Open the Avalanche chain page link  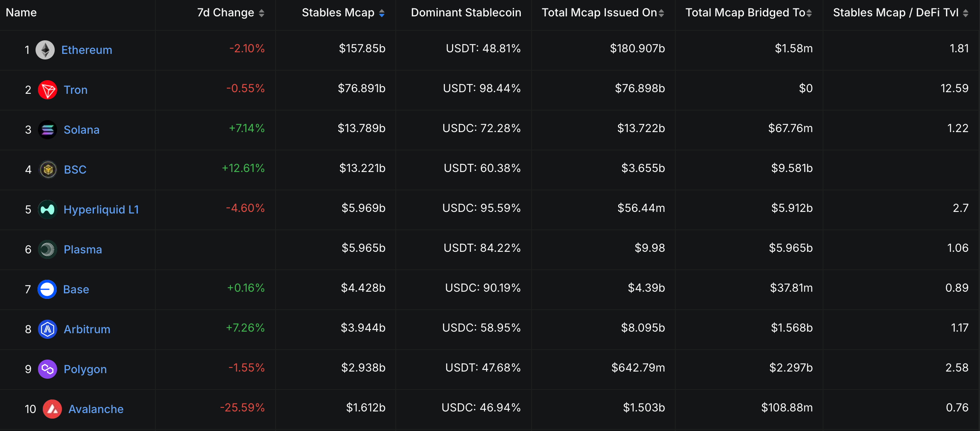pyautogui.click(x=96, y=409)
